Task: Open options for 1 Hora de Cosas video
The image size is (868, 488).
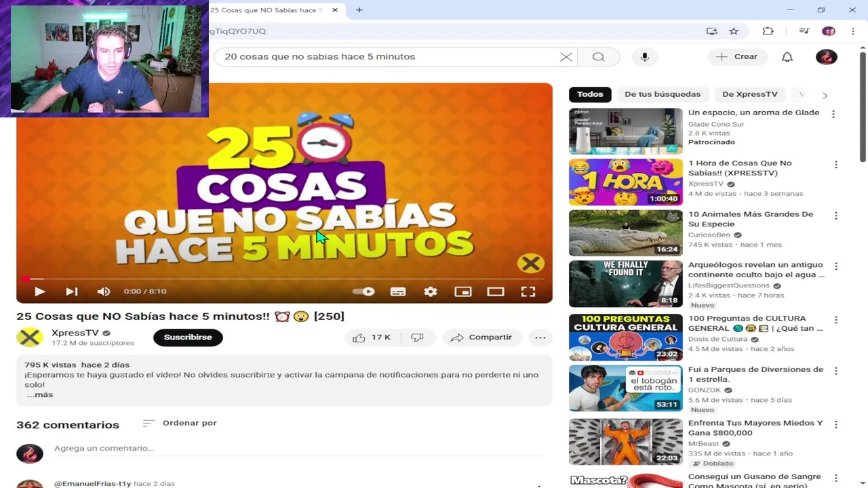Action: tap(836, 165)
